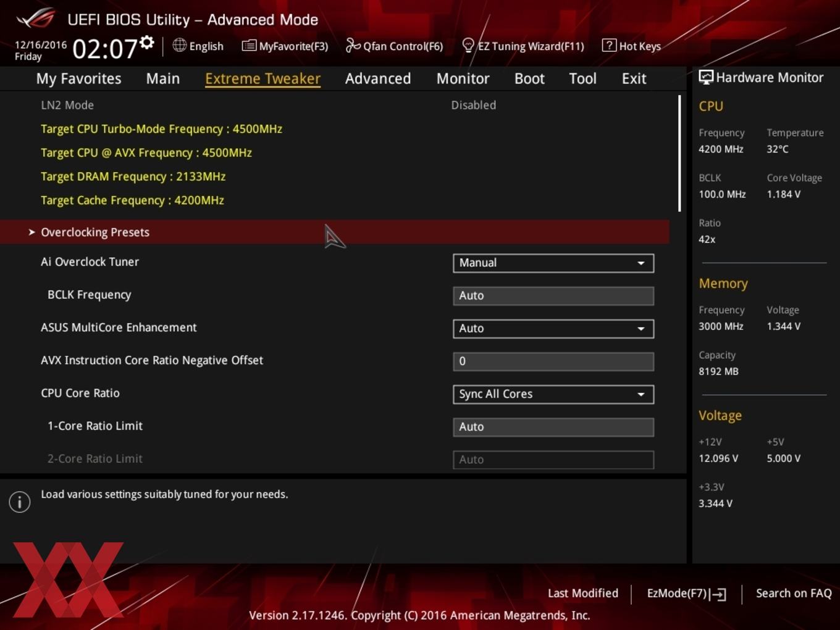Screen dimensions: 840x630
Task: Click the BCLK Frequency input field
Action: pos(553,296)
